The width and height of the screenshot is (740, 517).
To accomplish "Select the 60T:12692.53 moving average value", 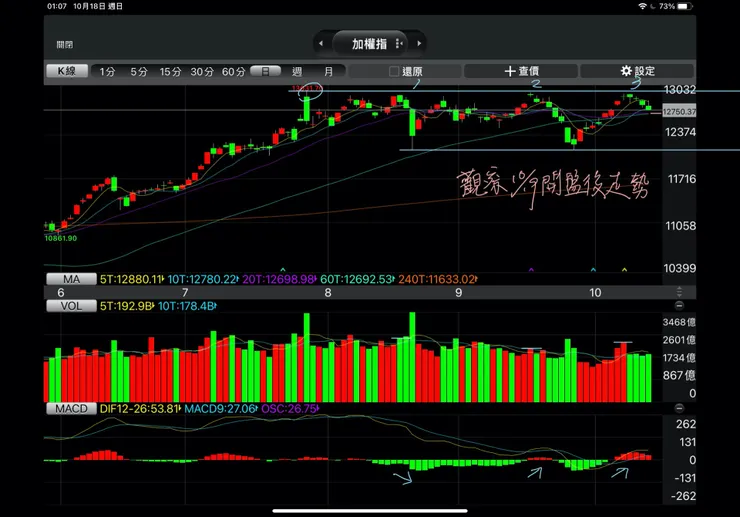I will [x=358, y=279].
